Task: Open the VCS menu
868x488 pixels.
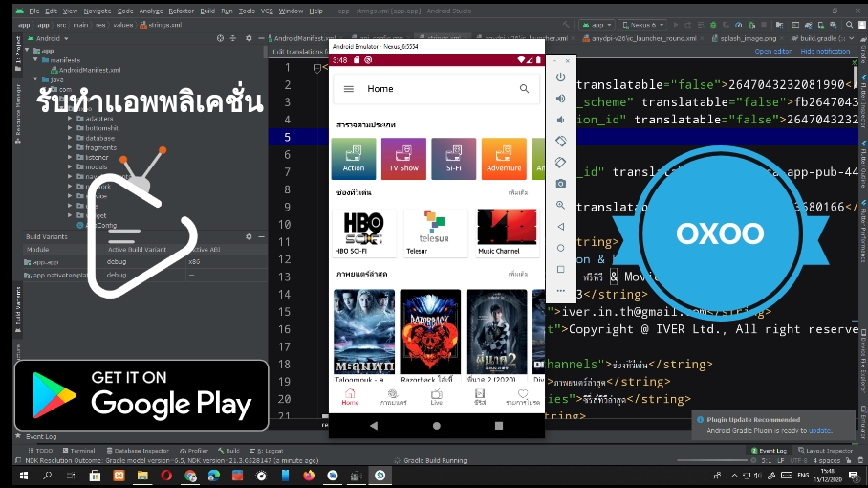Action: point(267,11)
